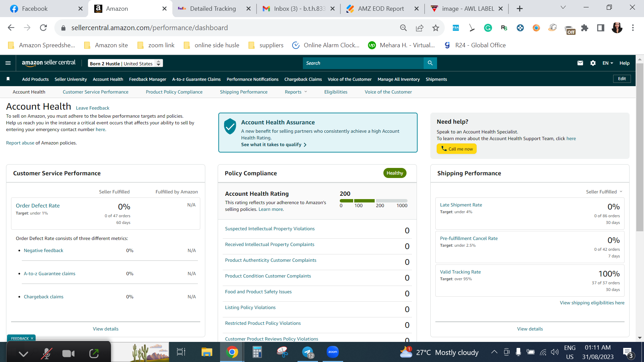Open Manage All Inventory in the top navigation
This screenshot has width=644, height=362.
click(x=398, y=79)
